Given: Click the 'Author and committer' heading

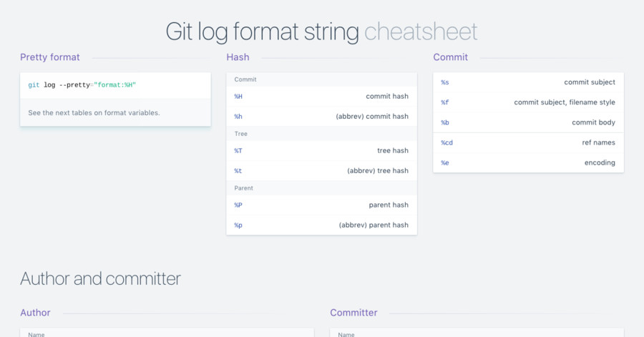Looking at the screenshot, I should (100, 278).
